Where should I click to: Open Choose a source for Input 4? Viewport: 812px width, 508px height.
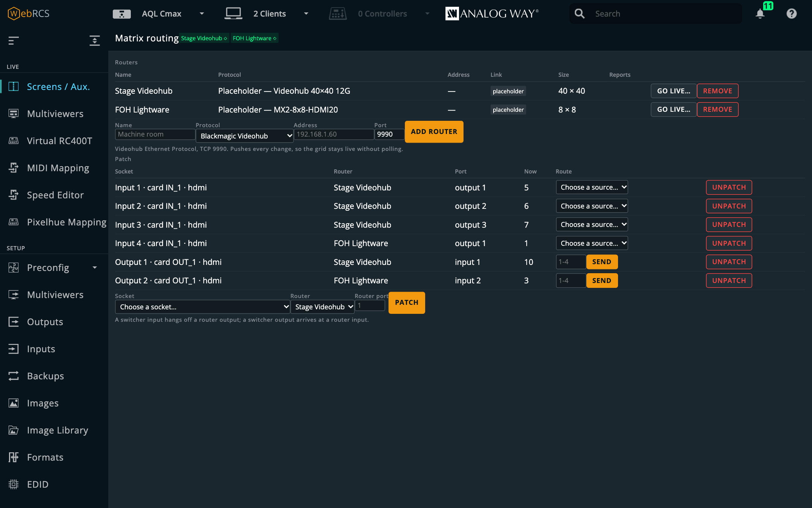point(592,243)
